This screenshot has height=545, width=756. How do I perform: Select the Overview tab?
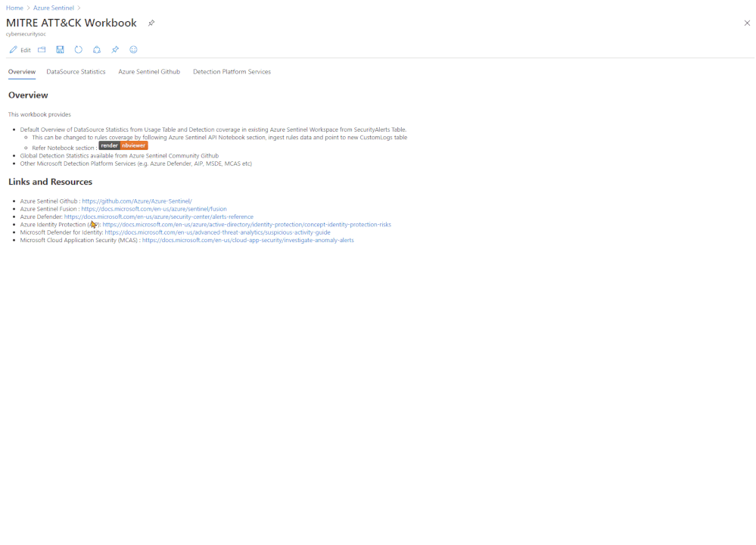pyautogui.click(x=22, y=72)
